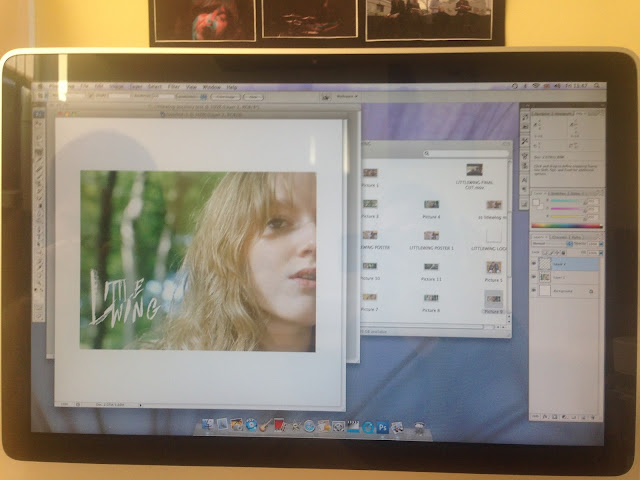Open the Filter menu
The image size is (640, 480).
click(173, 87)
